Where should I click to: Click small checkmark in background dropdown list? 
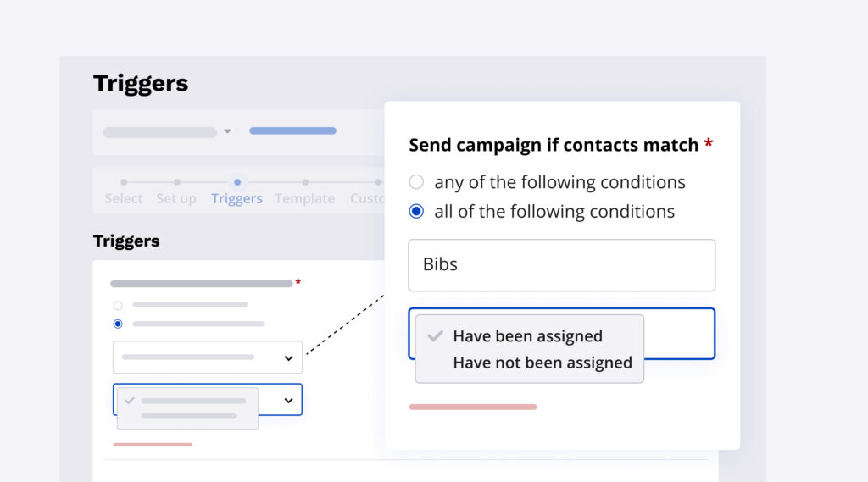click(130, 400)
